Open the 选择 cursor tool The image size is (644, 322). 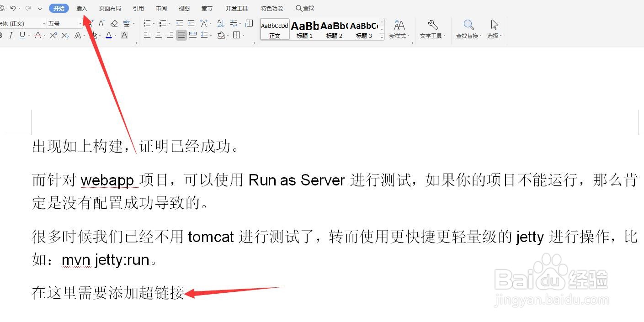click(494, 29)
